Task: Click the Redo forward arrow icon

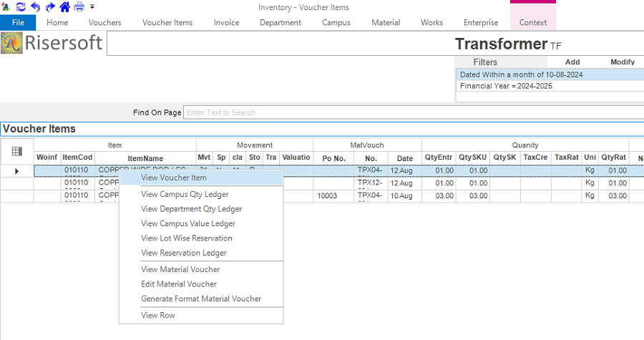Action: (49, 6)
